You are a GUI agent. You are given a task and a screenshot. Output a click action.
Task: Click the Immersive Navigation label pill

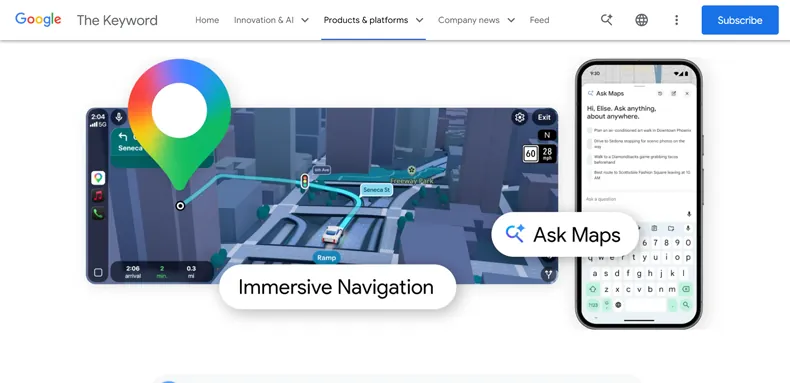tap(338, 287)
